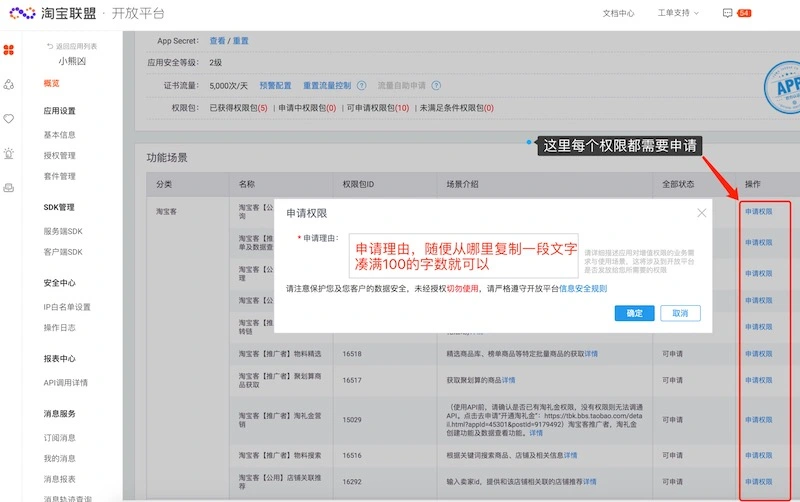This screenshot has height=502, width=800.
Task: Open 订阅消息 in the sidebar
Action: pyautogui.click(x=60, y=438)
